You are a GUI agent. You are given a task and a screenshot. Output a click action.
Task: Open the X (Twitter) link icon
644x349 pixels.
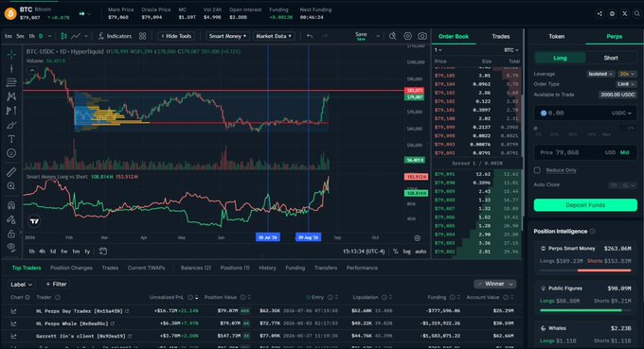pyautogui.click(x=625, y=13)
